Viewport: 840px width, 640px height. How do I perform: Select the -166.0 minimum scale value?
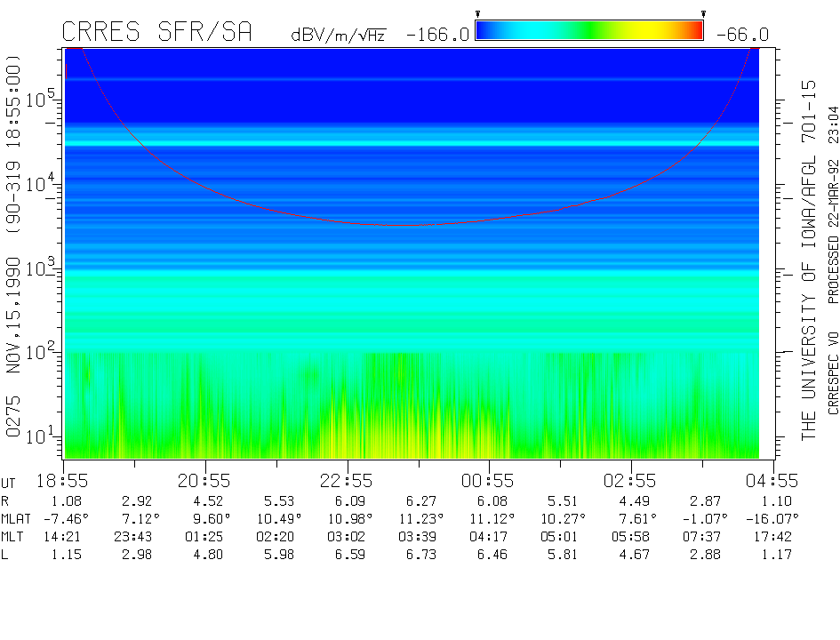tap(436, 35)
